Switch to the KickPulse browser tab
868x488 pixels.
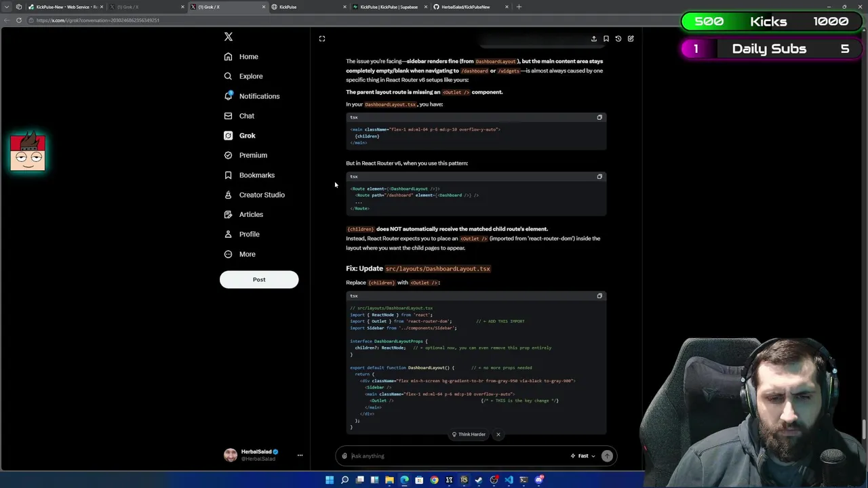point(309,7)
